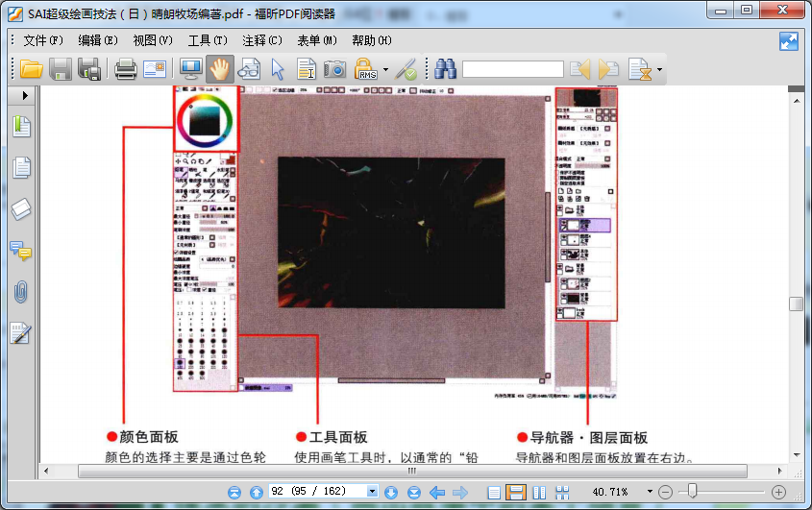Click the email document icon
This screenshot has height=510, width=812.
155,69
